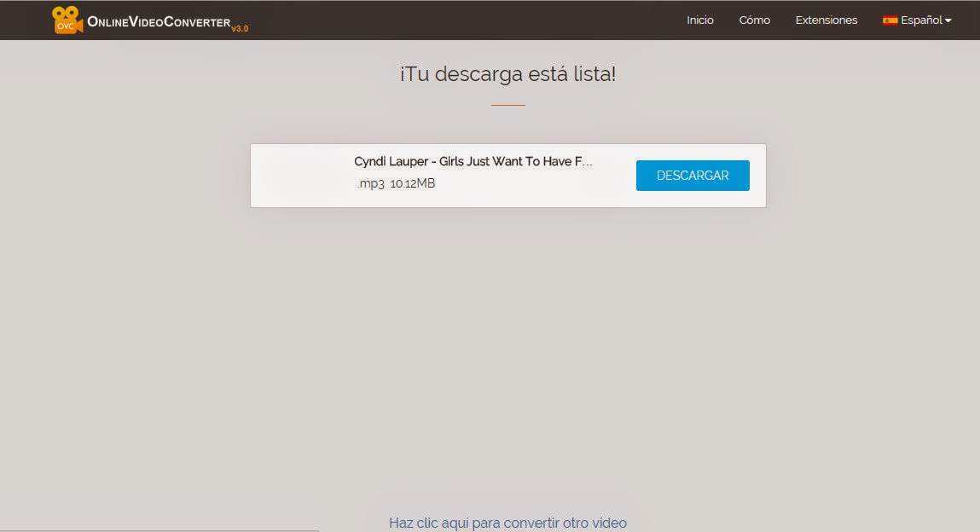The height and width of the screenshot is (532, 980).
Task: Click the 10.12MB file size text
Action: (413, 183)
